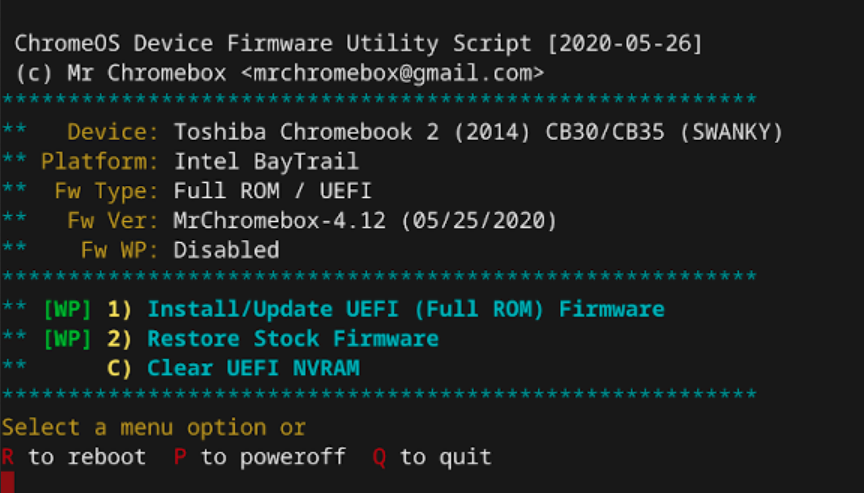Click the script date [2020-05-26]
Screen dimensions: 864x493
[624, 44]
